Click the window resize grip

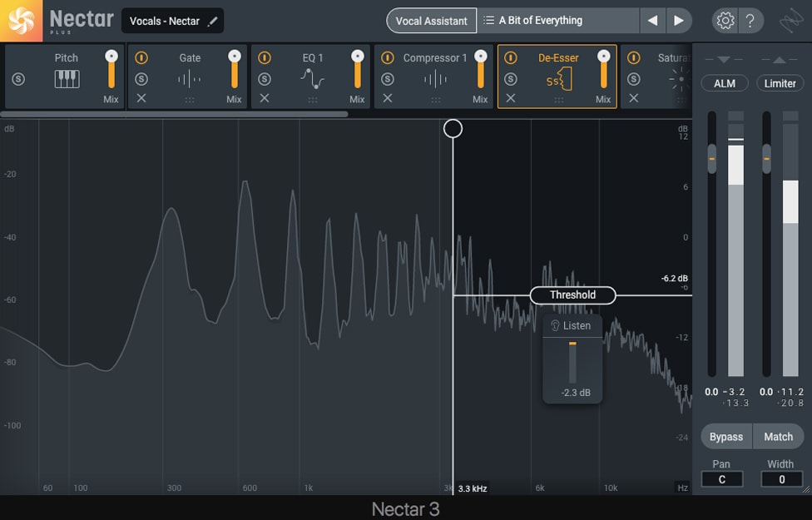pyautogui.click(x=806, y=489)
